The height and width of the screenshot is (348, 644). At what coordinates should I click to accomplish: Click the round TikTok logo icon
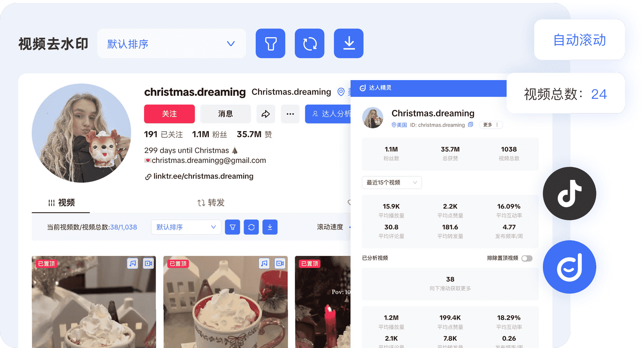569,193
